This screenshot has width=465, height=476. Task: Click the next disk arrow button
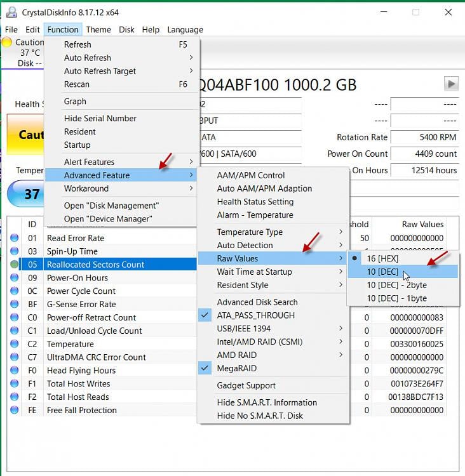point(451,84)
